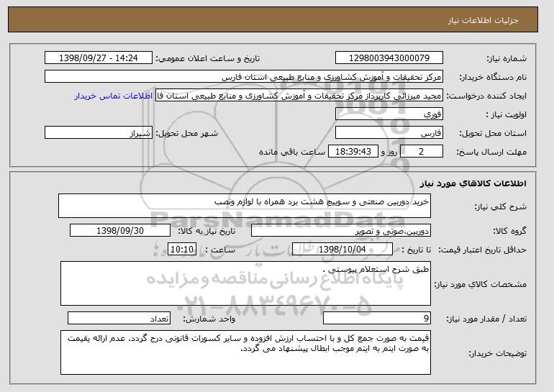Click the need number field 1298003943000079
The width and height of the screenshot is (554, 392).
[389, 58]
